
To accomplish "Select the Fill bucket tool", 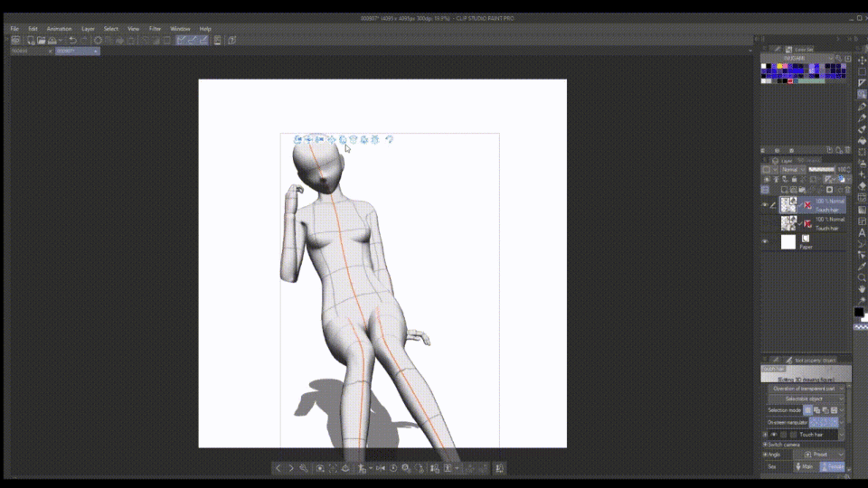I will pos(862,141).
